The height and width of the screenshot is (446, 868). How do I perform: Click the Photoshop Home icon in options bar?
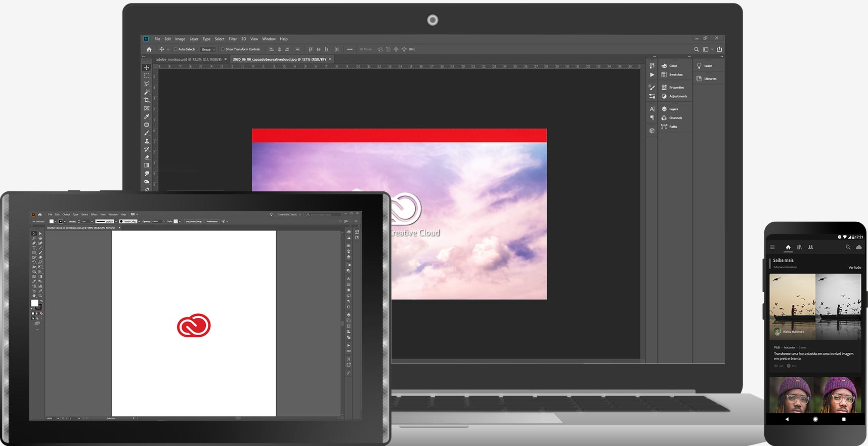(149, 49)
